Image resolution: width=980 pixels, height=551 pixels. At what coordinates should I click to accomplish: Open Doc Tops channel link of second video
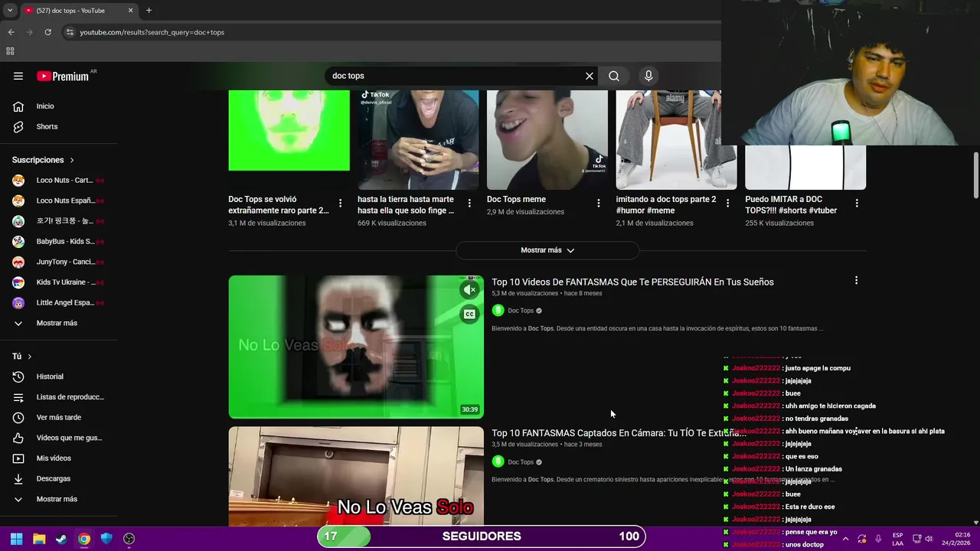521,462
